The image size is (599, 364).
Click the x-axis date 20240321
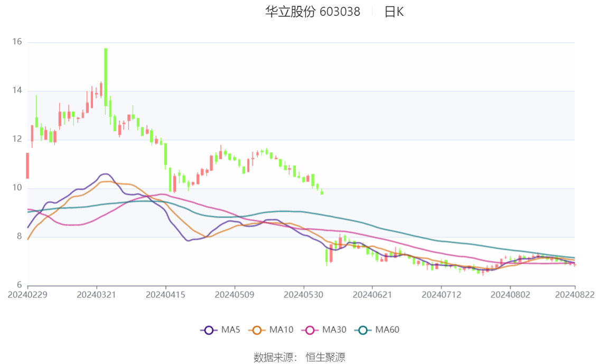tap(96, 295)
